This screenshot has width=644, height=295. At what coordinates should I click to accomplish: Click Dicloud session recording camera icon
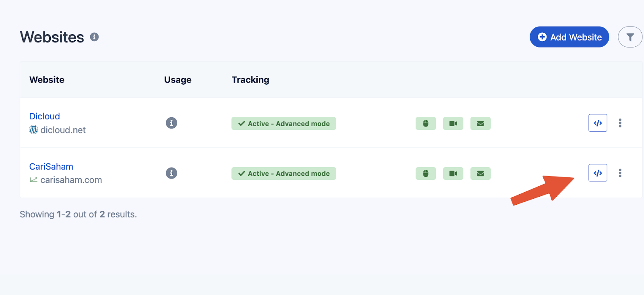pos(453,123)
